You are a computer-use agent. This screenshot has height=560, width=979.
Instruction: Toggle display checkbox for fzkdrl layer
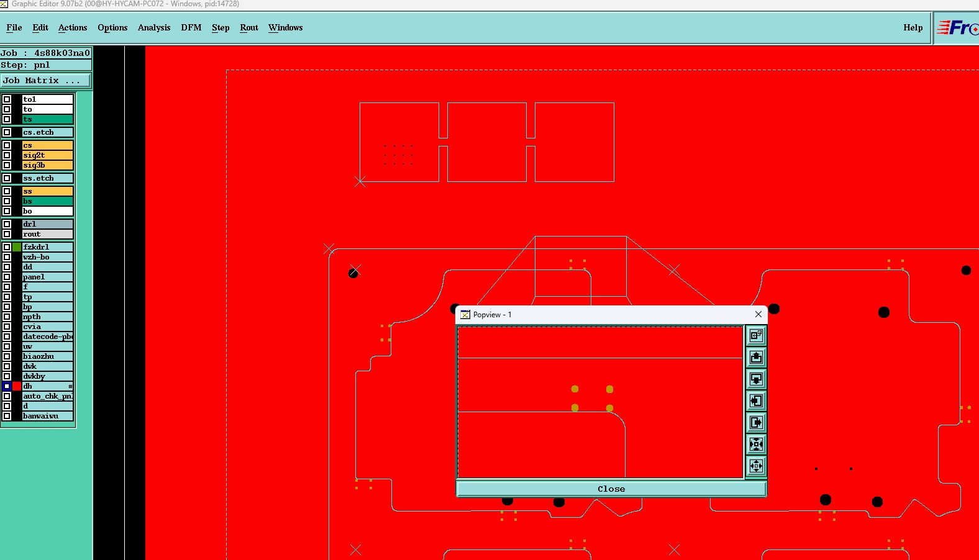[7, 247]
